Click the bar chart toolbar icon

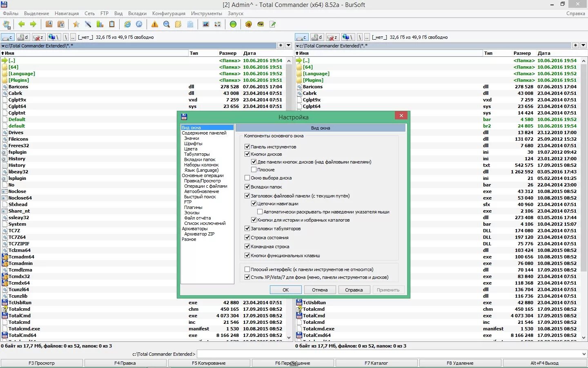tap(100, 24)
